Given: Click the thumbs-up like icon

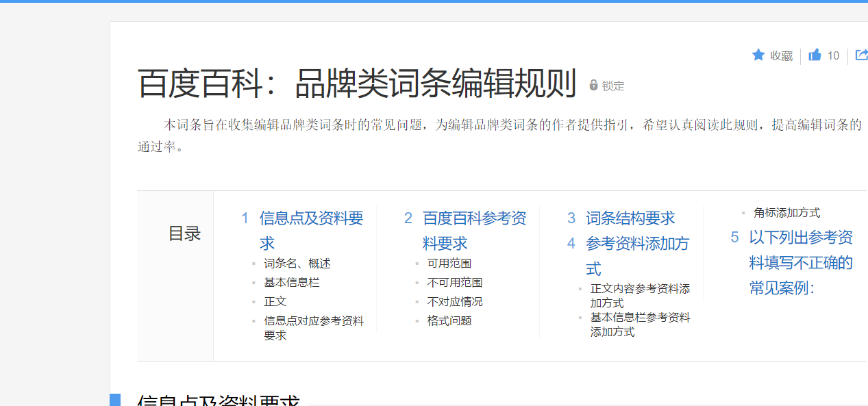Looking at the screenshot, I should pyautogui.click(x=815, y=55).
